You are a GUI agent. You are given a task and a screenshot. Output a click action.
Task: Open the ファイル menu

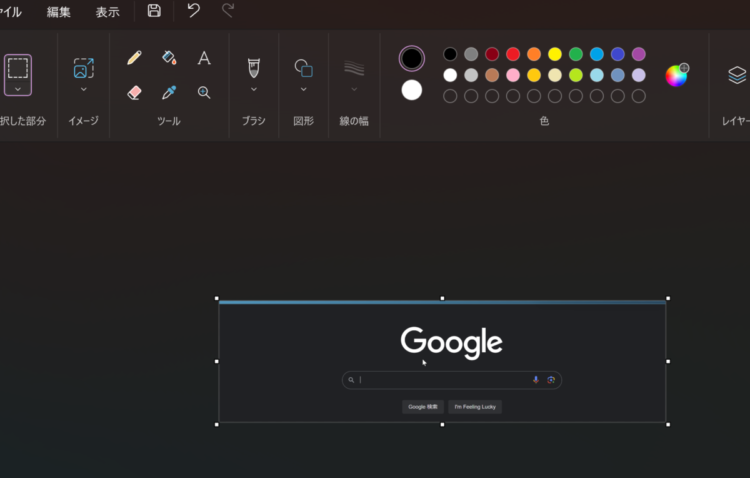[10, 12]
